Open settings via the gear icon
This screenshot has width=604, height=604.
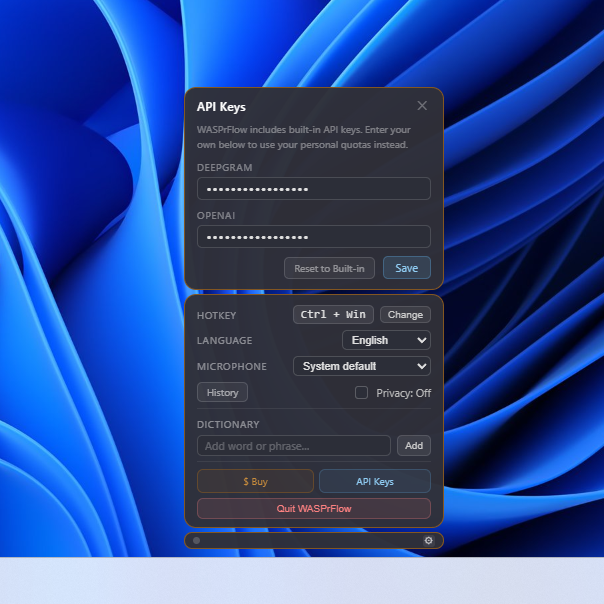click(428, 540)
